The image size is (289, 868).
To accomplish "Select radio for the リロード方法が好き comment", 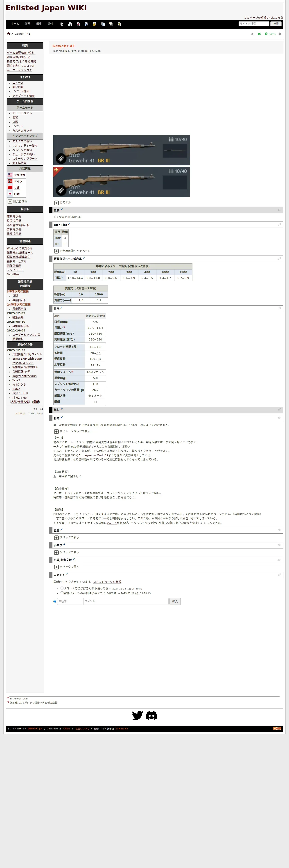I will pos(62,588).
